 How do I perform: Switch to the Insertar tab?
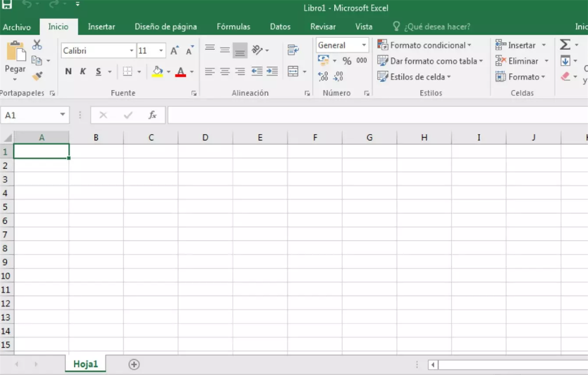101,27
